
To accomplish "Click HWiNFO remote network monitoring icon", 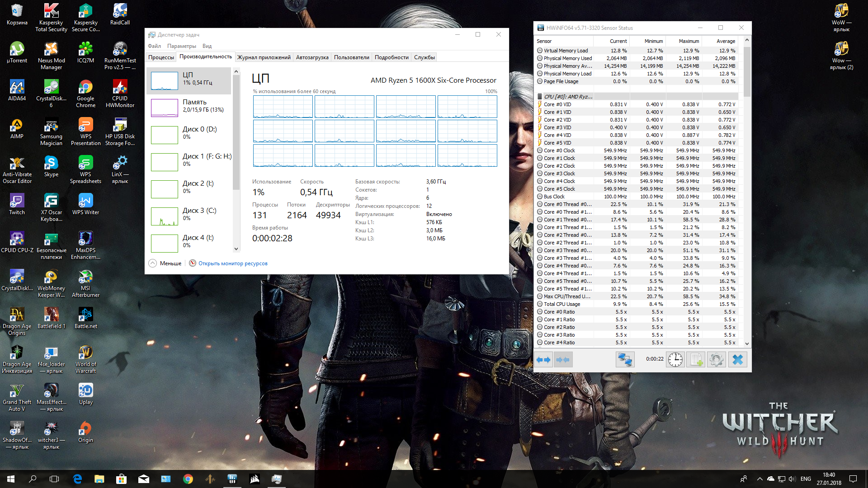I will coord(625,360).
